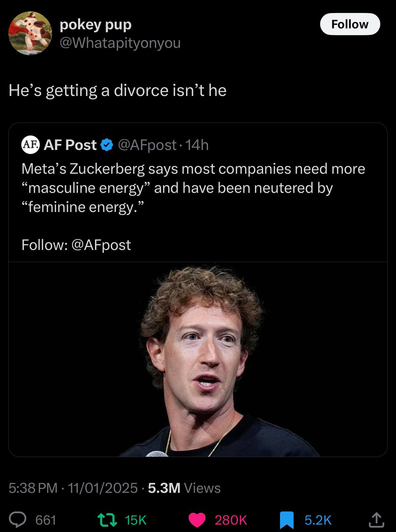Click the 15K reposts count
Screen dimensions: 396x532
coord(136,520)
